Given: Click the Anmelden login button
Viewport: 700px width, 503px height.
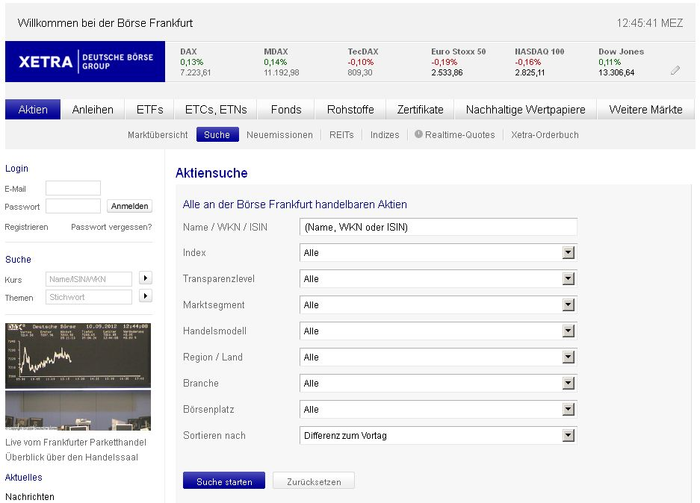Looking at the screenshot, I should point(130,206).
